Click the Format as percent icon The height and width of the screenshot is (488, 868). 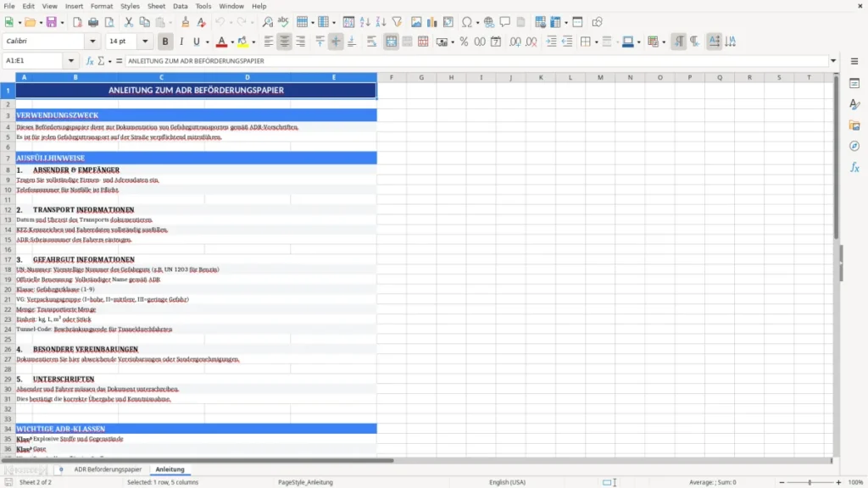coord(464,42)
